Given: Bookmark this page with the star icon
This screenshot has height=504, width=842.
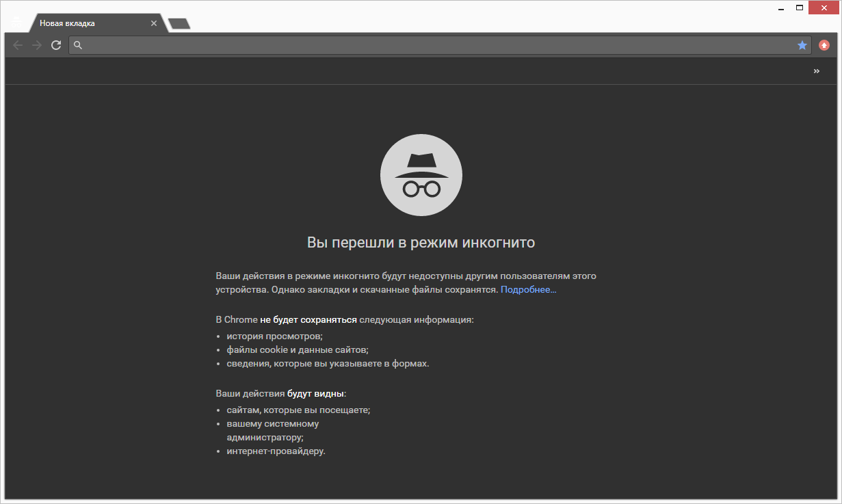Looking at the screenshot, I should [x=802, y=45].
